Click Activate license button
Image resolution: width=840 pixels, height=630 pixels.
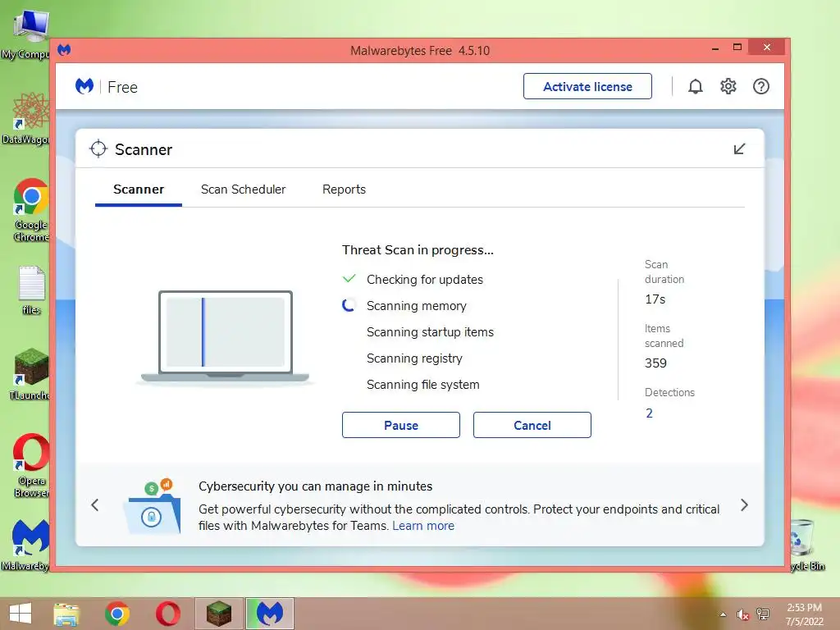587,86
